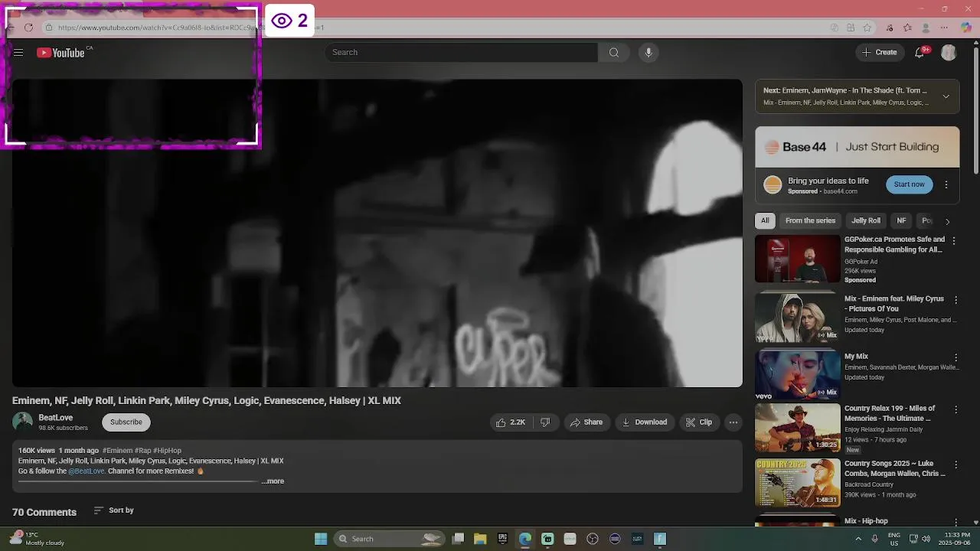
Task: Click the Share button
Action: pos(586,422)
